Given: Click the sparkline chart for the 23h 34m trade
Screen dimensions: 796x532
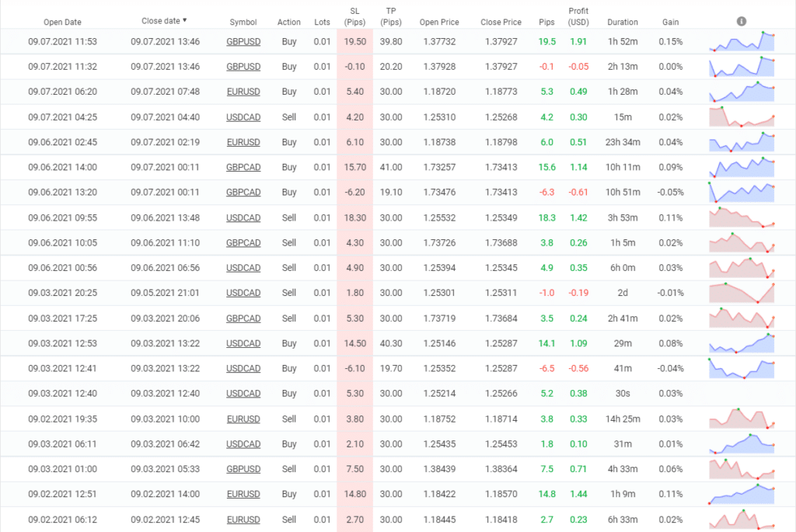Looking at the screenshot, I should pyautogui.click(x=742, y=143).
